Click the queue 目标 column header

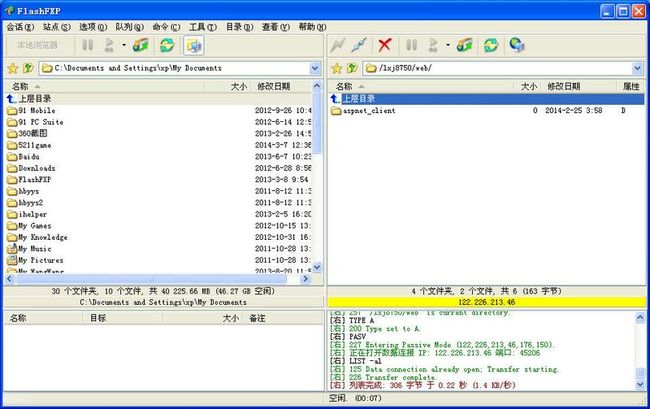(123, 318)
